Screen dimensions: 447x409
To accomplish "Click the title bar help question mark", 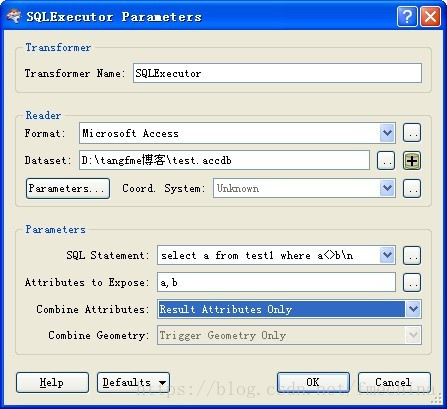I will coord(407,16).
